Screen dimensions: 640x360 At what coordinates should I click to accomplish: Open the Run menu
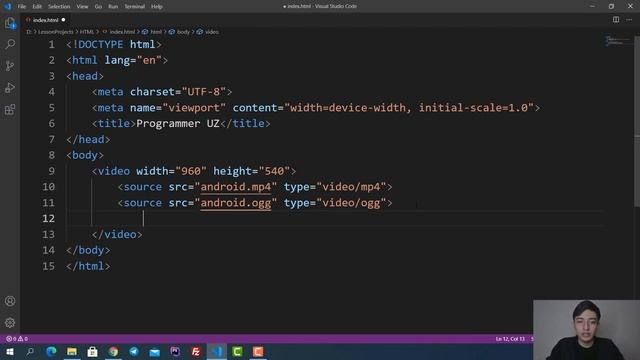(x=113, y=7)
